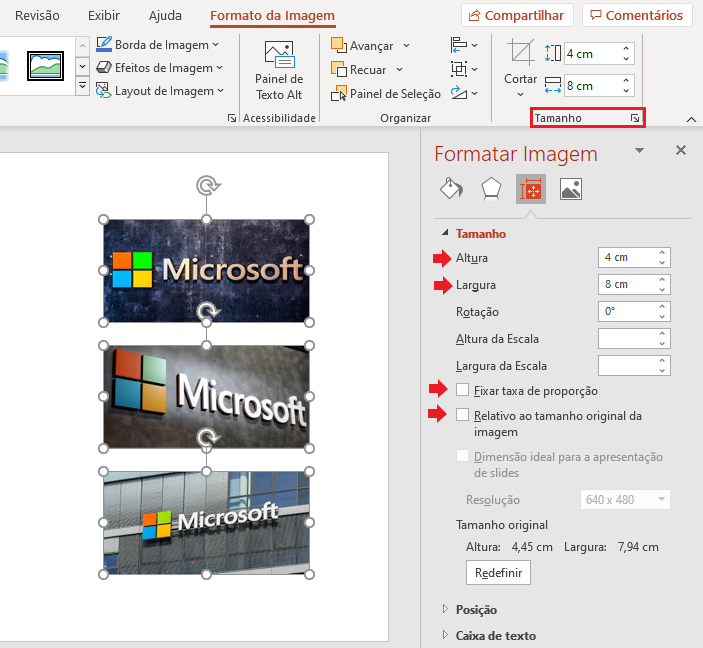Open the Avançar dropdown arrow
Viewport: 703px width, 648px height.
(406, 46)
